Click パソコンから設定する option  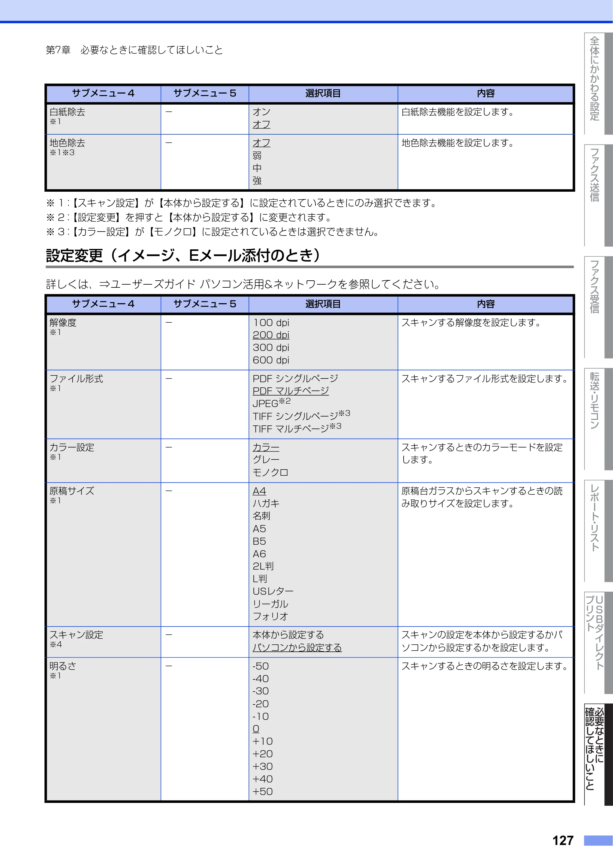[297, 648]
